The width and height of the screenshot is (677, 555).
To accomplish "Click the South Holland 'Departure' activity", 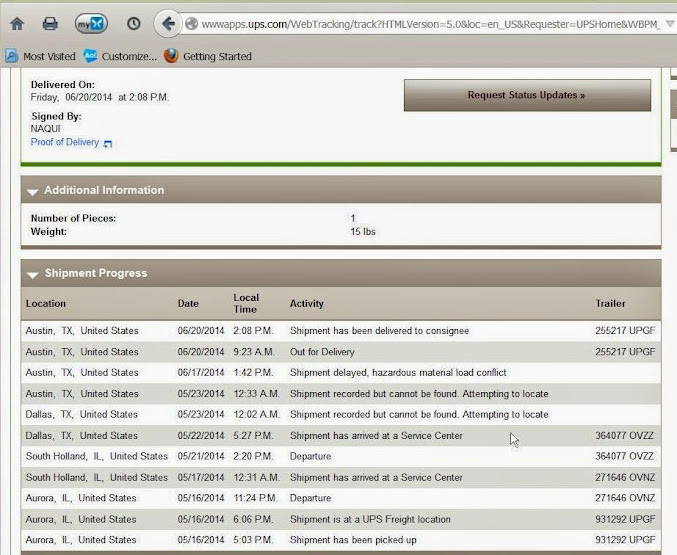I will [310, 457].
